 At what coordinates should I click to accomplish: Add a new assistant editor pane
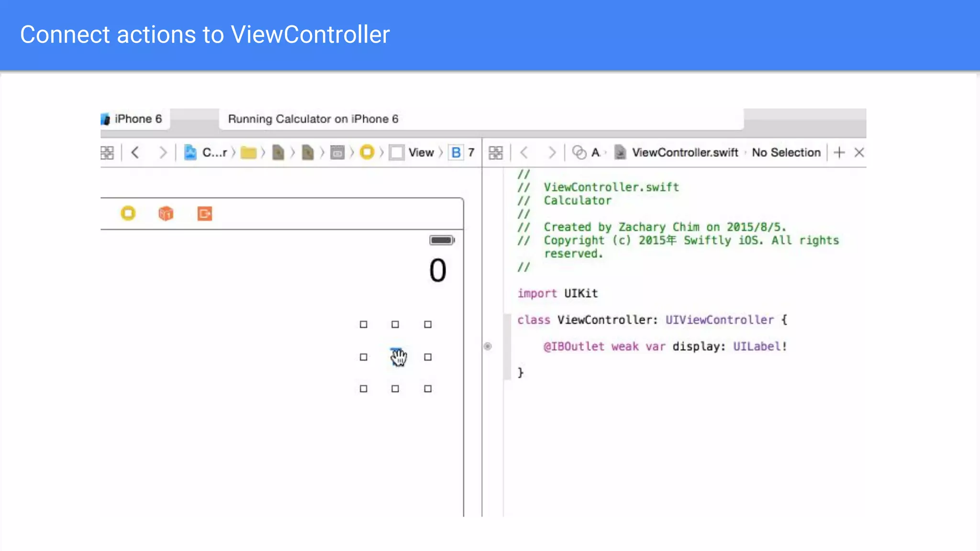click(839, 153)
